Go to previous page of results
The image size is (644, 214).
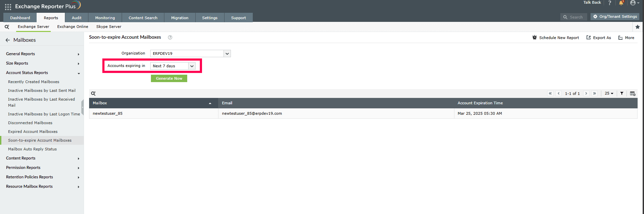[559, 94]
